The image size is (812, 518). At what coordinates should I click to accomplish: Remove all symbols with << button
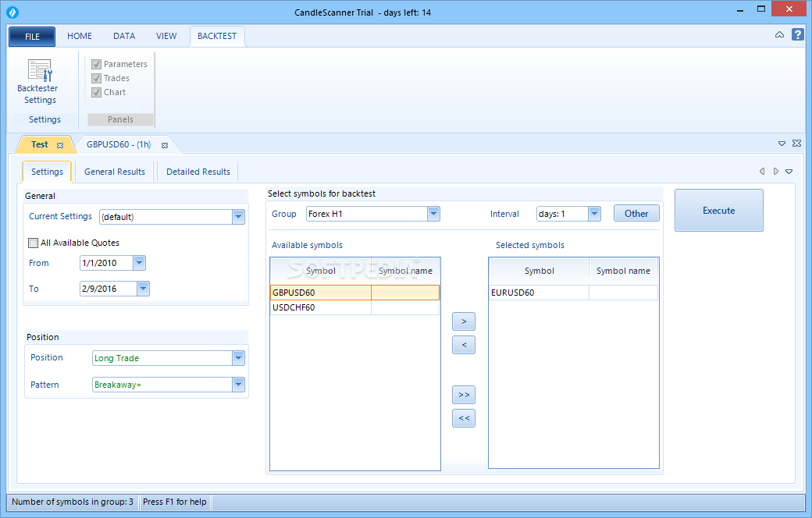point(464,418)
